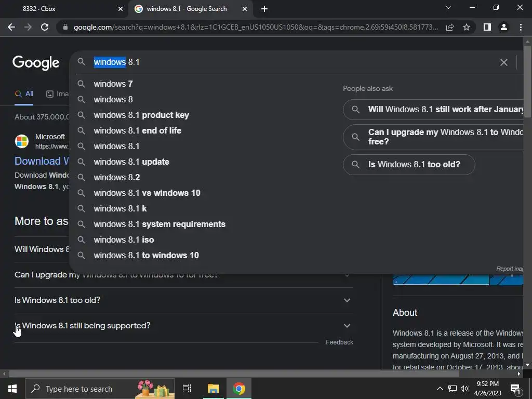Choose windows 8.1 to windows 10 suggestion
The height and width of the screenshot is (399, 532).
tap(146, 256)
